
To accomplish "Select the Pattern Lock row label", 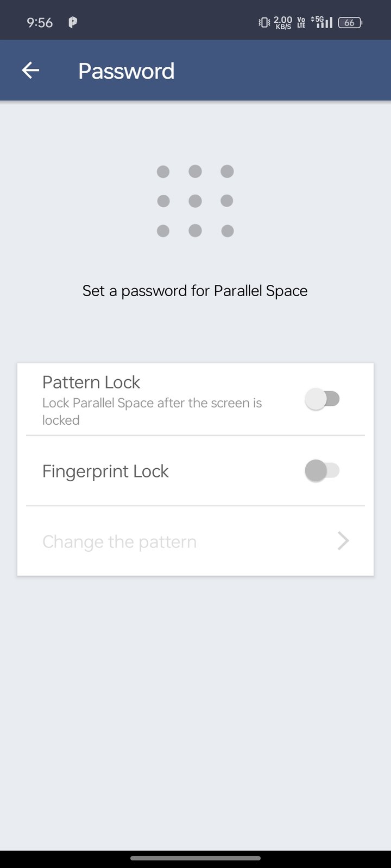I will [x=91, y=382].
